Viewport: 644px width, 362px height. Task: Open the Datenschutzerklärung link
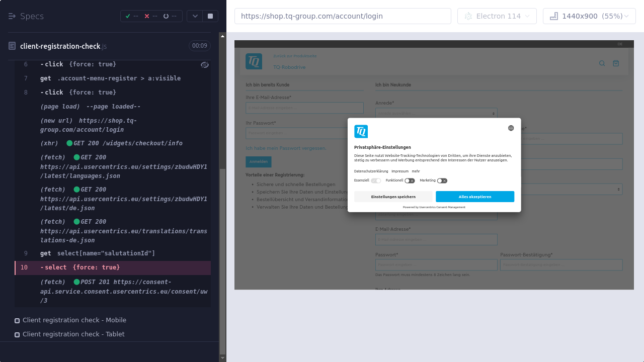[x=371, y=171]
